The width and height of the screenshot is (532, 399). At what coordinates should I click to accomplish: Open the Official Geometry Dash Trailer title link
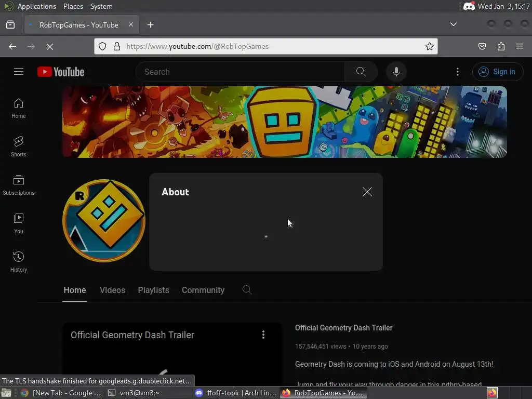tap(344, 328)
